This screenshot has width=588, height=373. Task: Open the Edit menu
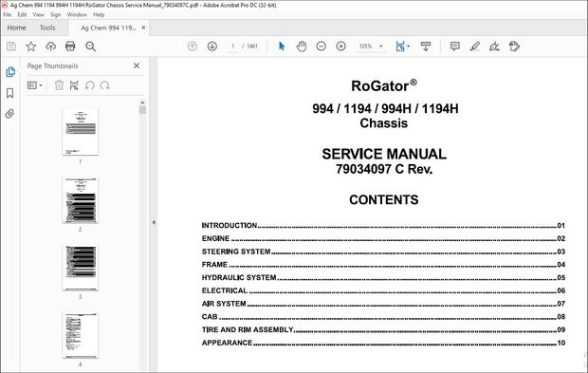(x=22, y=14)
